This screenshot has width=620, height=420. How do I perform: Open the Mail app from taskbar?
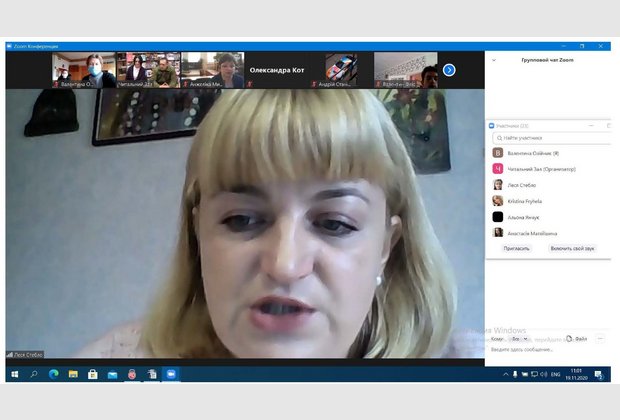112,374
